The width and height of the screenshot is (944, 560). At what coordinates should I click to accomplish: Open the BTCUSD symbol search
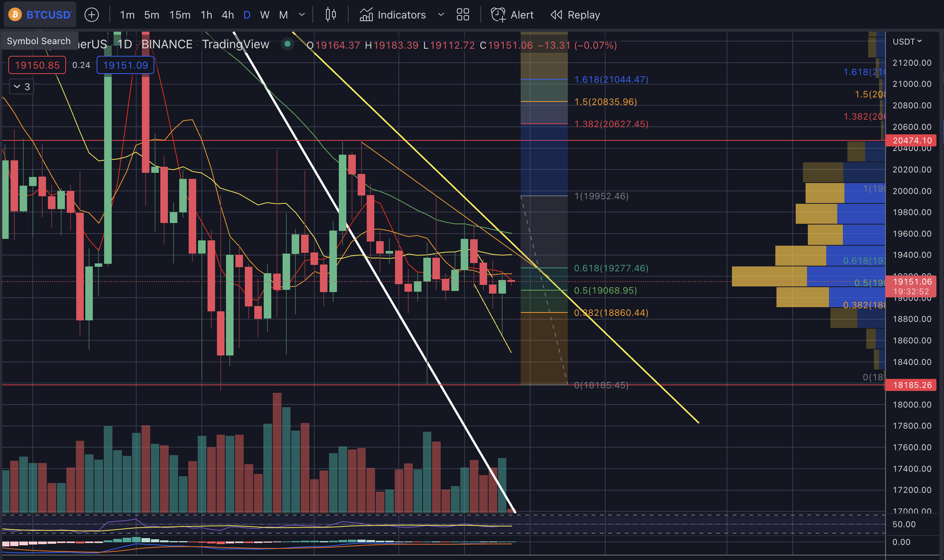(48, 15)
